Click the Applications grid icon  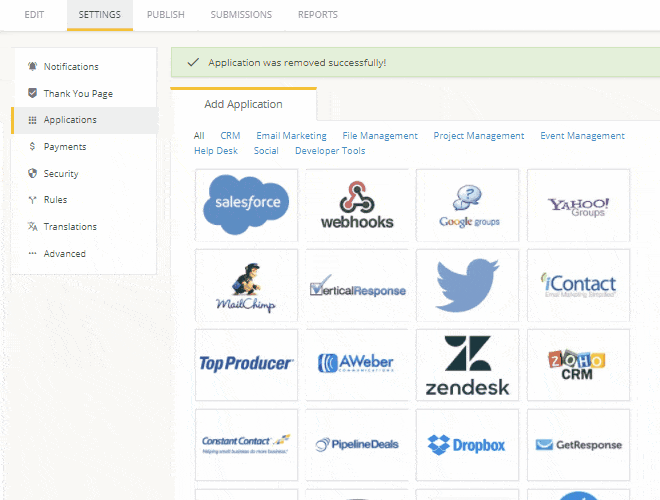[32, 120]
